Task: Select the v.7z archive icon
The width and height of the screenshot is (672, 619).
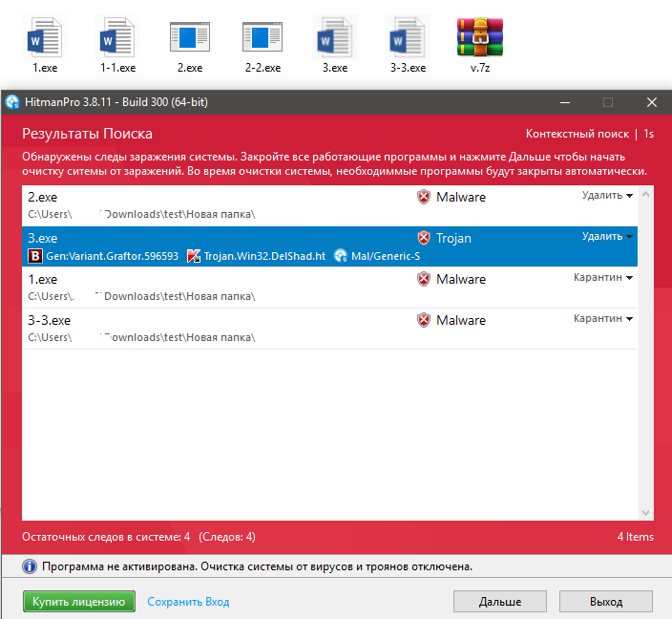Action: (x=479, y=37)
